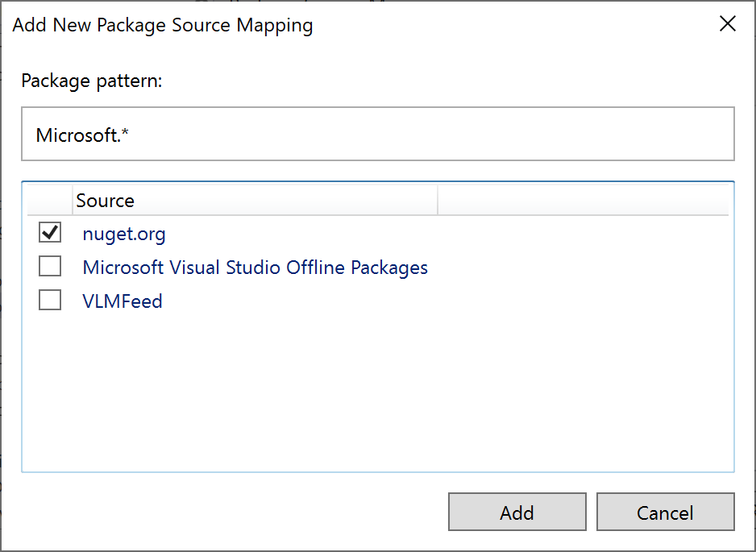756x552 pixels.
Task: Click the Package pattern text field
Action: pos(377,134)
